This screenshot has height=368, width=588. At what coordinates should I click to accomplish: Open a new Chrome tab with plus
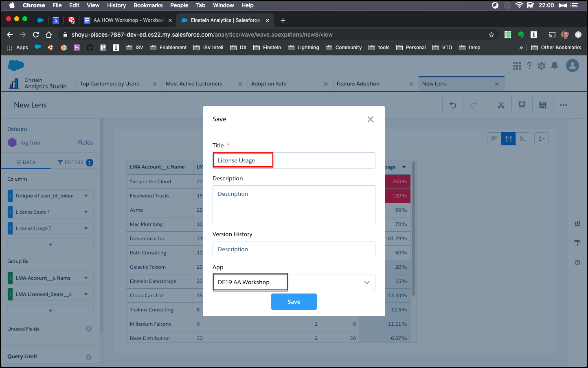tap(283, 20)
